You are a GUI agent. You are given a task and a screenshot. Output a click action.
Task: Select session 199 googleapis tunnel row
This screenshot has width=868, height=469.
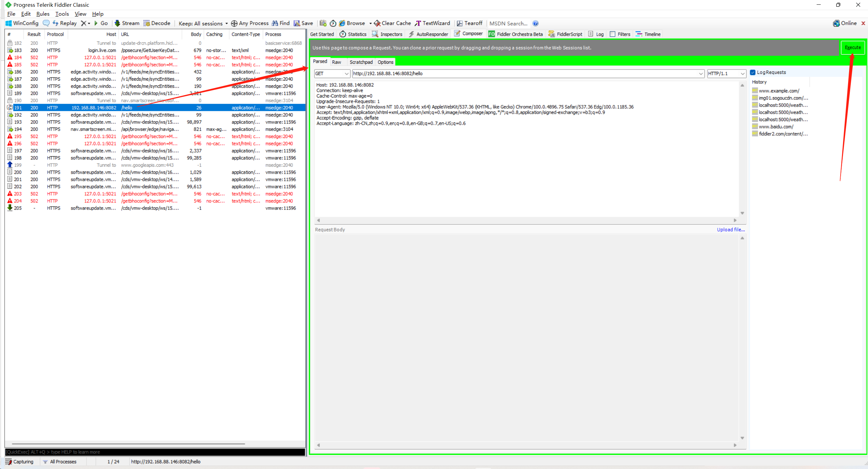(x=155, y=165)
